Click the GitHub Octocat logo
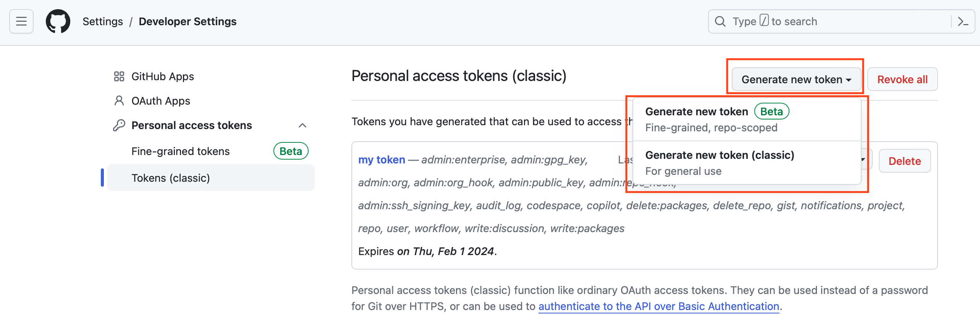 click(58, 21)
